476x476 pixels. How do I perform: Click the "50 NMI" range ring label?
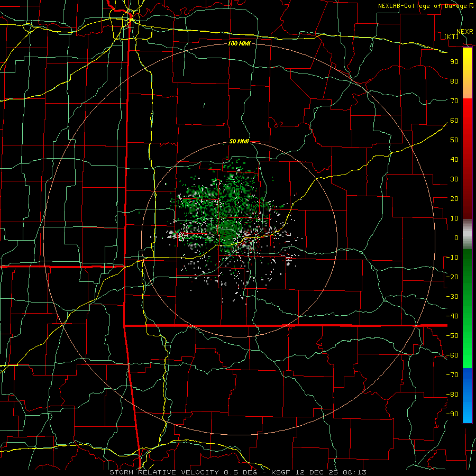[x=239, y=141]
